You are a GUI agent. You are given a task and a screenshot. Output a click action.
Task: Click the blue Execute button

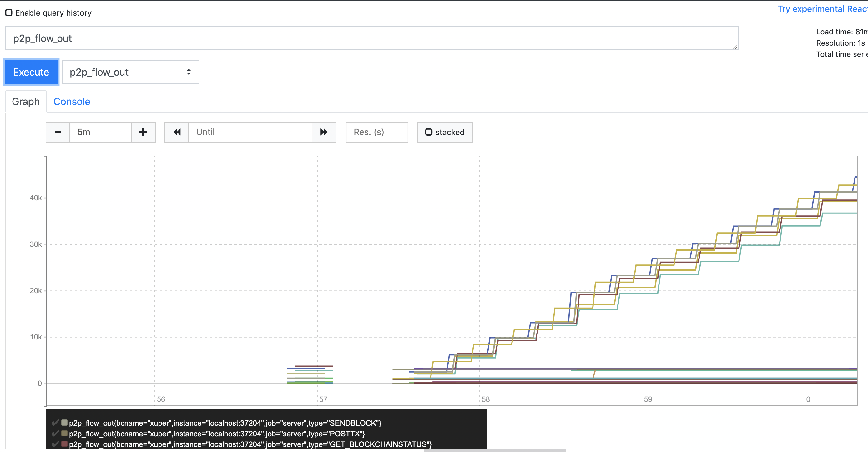[31, 72]
